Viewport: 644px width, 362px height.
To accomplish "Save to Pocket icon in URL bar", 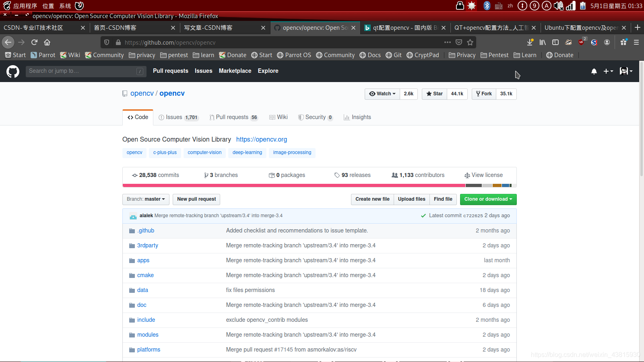I will 459,42.
